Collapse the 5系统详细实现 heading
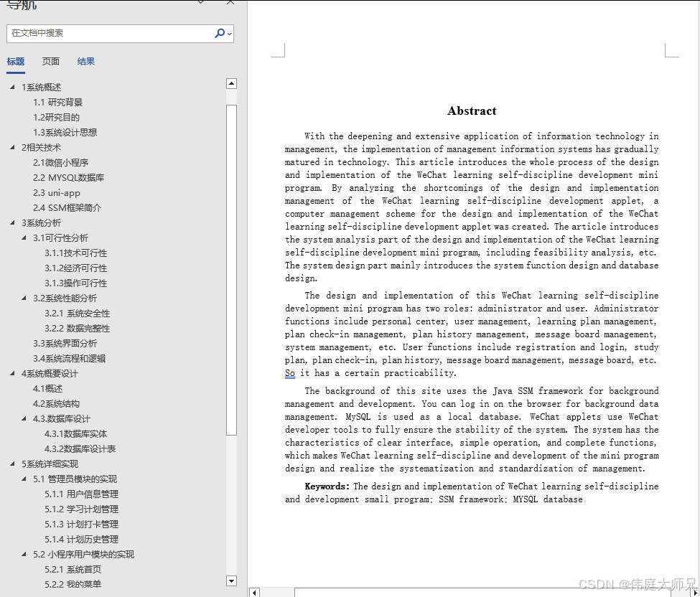This screenshot has height=597, width=700. [12, 464]
